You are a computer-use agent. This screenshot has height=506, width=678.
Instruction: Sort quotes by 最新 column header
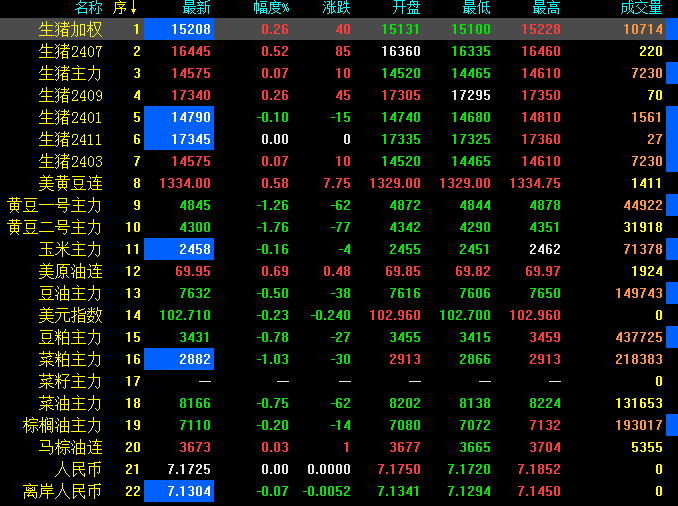coord(196,7)
